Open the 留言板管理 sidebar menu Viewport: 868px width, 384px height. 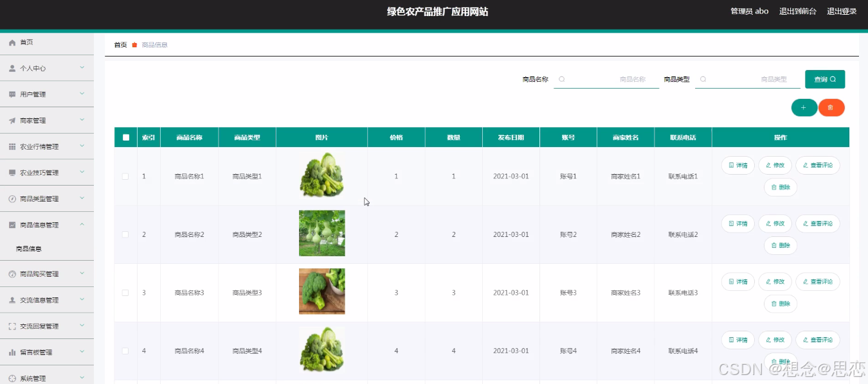click(47, 353)
